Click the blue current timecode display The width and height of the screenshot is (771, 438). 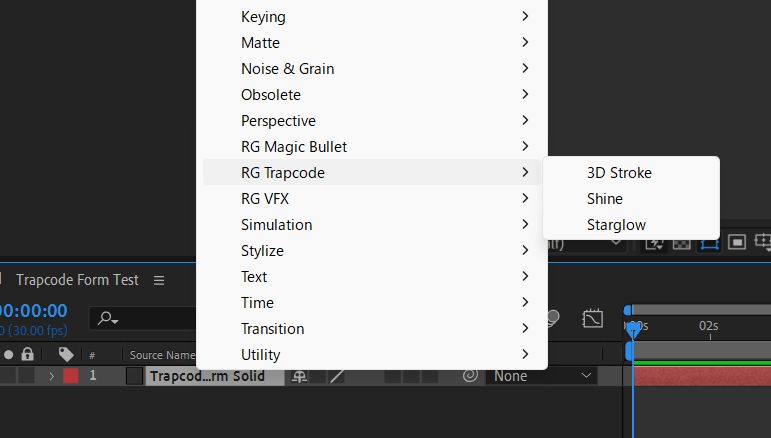pyautogui.click(x=33, y=311)
